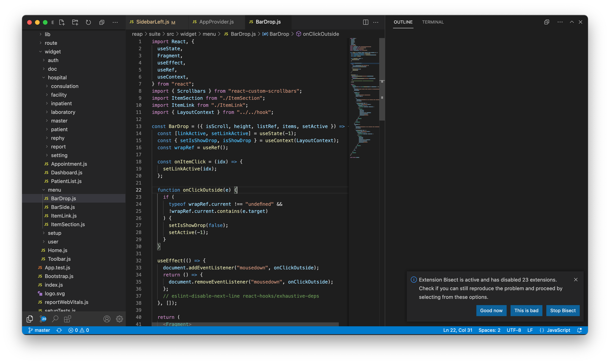610x364 pixels.
Task: Collapse the hospital folder
Action: [57, 78]
